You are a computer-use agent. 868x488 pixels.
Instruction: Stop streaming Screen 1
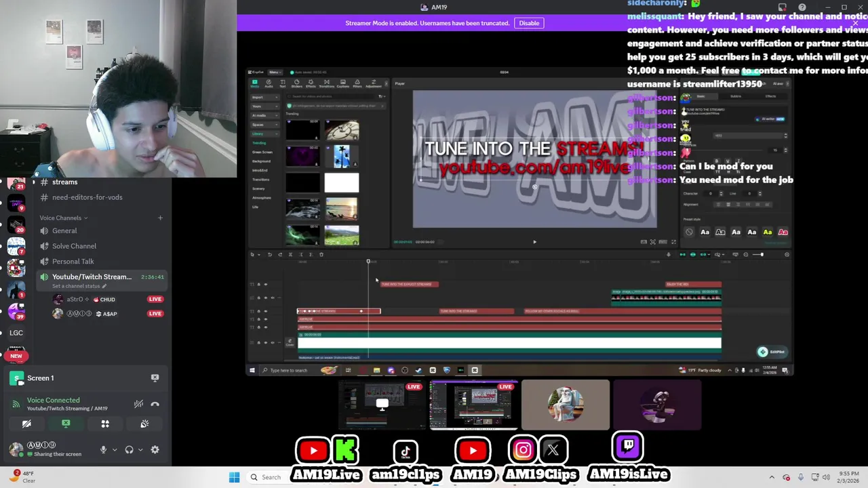(x=155, y=378)
